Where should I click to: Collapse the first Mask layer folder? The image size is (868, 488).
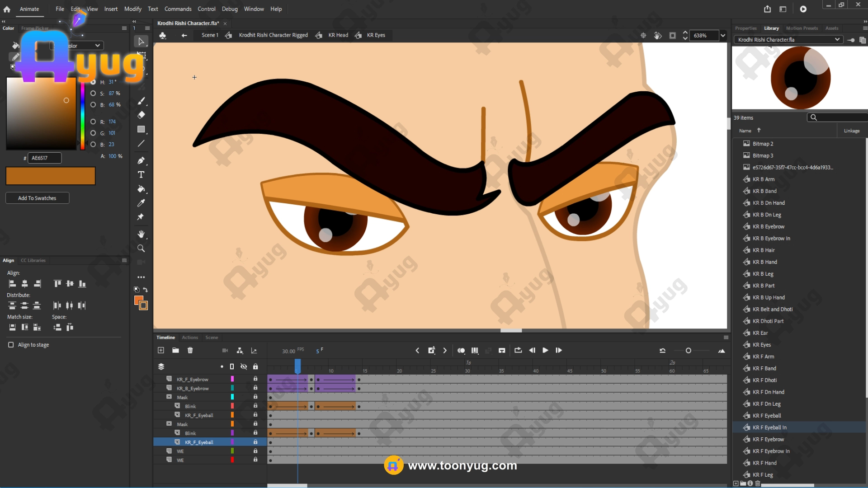[169, 397]
